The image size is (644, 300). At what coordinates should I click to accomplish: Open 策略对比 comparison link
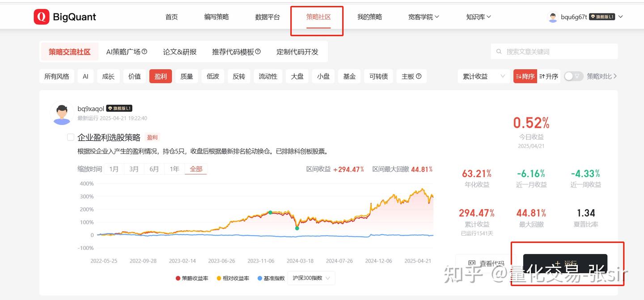tap(598, 76)
